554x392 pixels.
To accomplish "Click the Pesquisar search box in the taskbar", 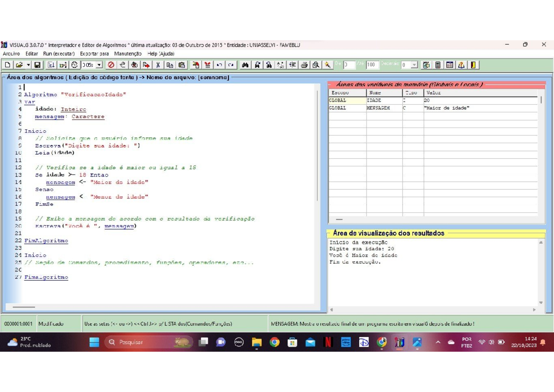I will click(149, 342).
